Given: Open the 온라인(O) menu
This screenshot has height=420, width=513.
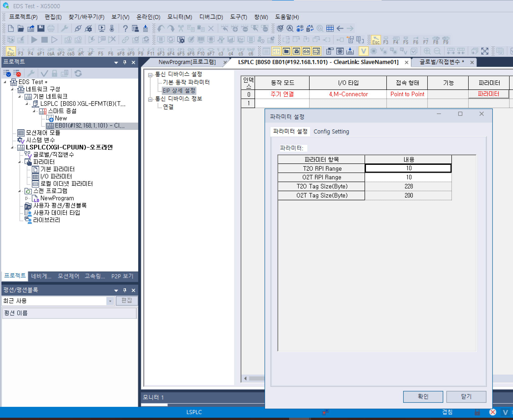Looking at the screenshot, I should 148,17.
